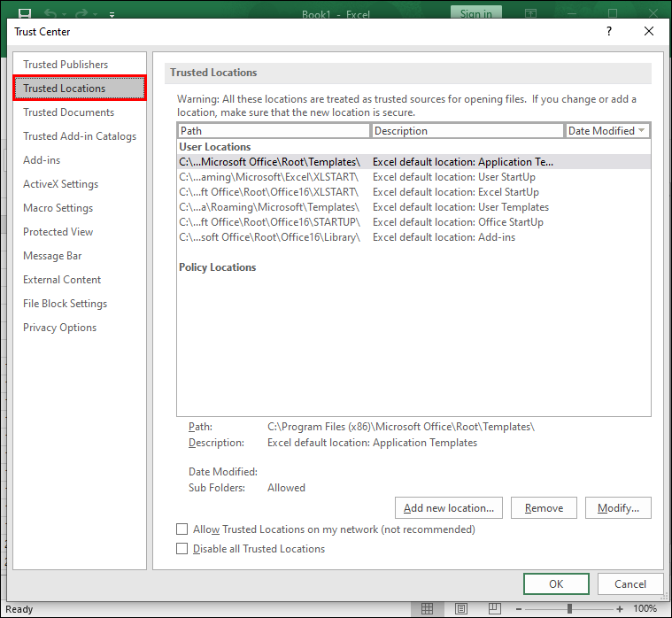The width and height of the screenshot is (672, 618).
Task: Select Roaming\Microsoft\Templates\ location row
Action: pyautogui.click(x=413, y=207)
